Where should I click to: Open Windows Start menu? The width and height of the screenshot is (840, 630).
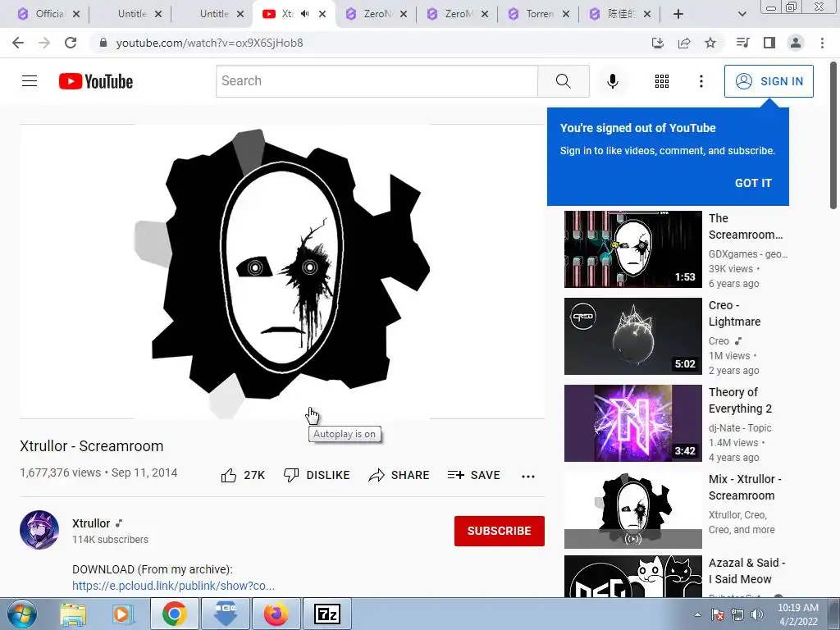21,614
